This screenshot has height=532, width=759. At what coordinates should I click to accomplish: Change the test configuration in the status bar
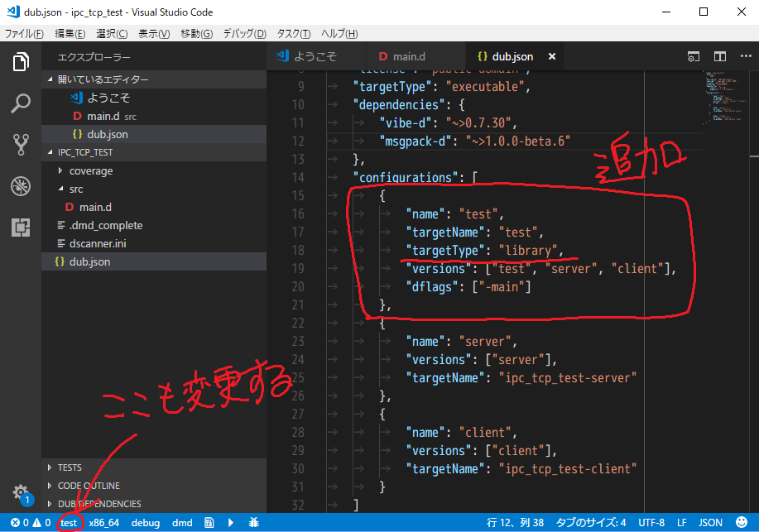click(70, 522)
